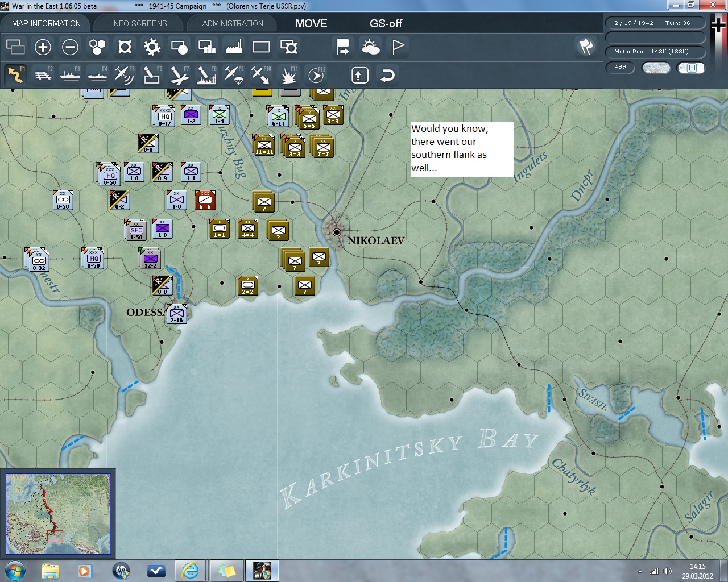
Task: Open the Windows Start menu
Action: click(x=15, y=571)
